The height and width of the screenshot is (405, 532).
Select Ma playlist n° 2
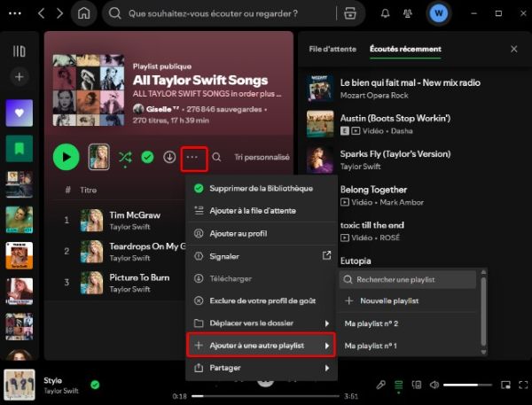pos(410,323)
